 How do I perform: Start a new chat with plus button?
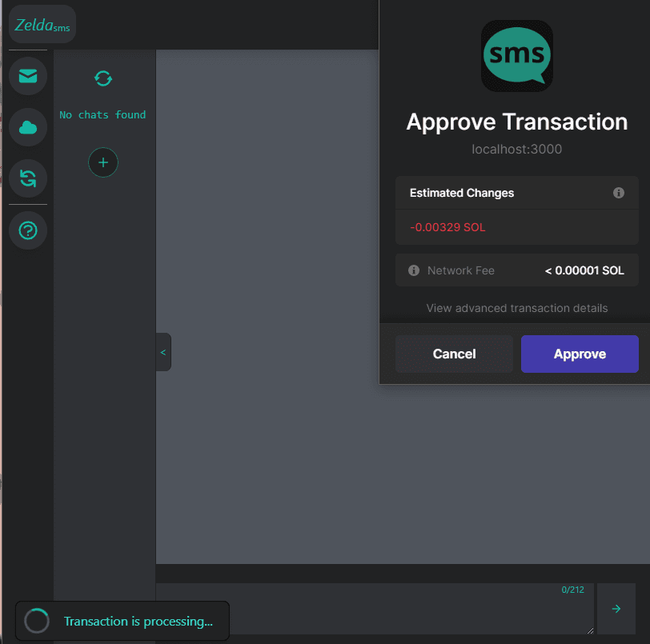103,162
